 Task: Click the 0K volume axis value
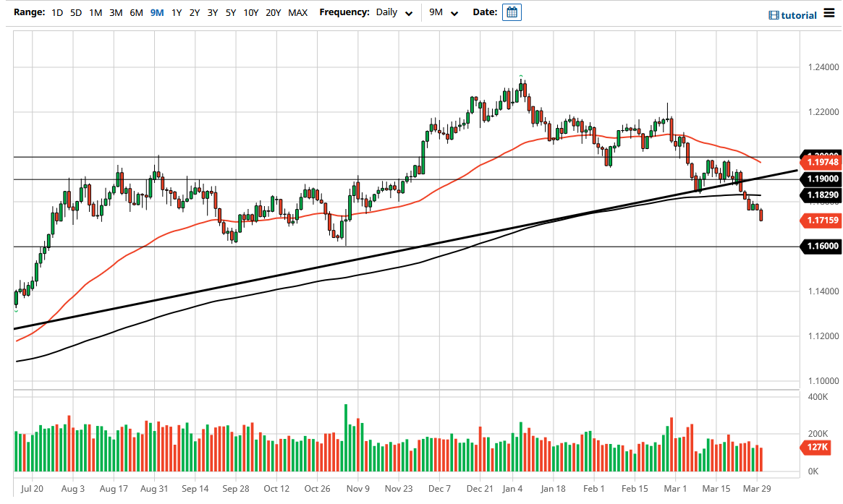[x=813, y=471]
